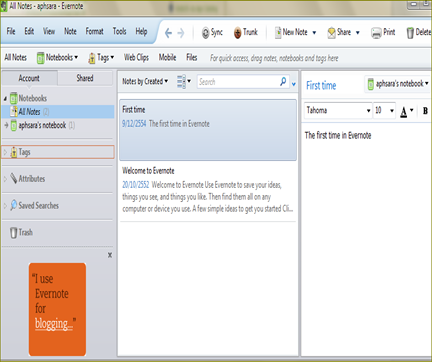This screenshot has height=362, width=432.
Task: Select Saved Searches in the sidebar
Action: tap(34, 205)
